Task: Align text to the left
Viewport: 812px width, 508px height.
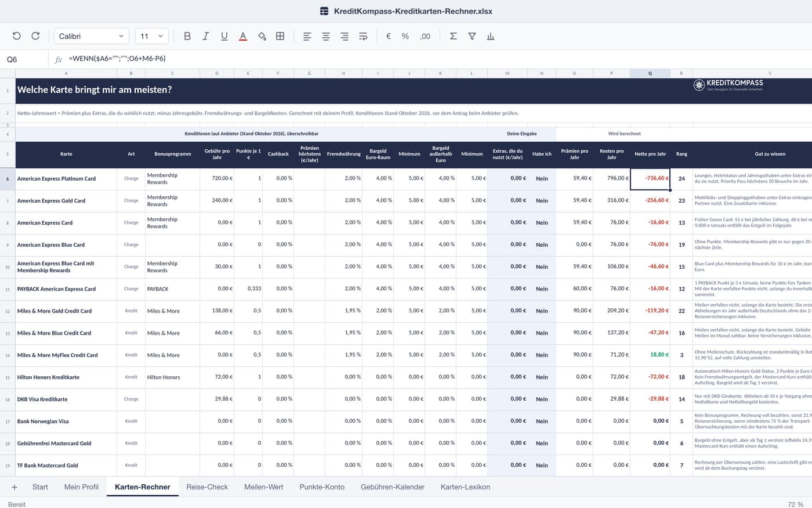Action: [x=307, y=36]
